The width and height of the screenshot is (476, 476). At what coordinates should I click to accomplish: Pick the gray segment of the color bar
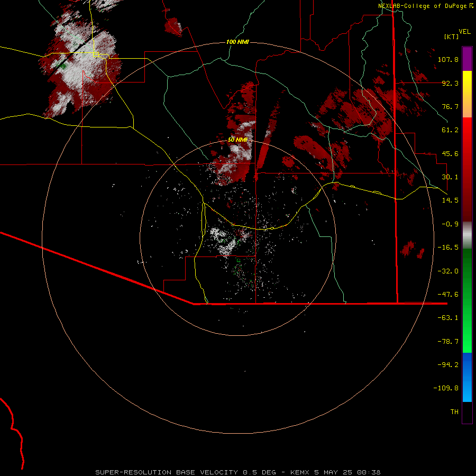pyautogui.click(x=467, y=235)
